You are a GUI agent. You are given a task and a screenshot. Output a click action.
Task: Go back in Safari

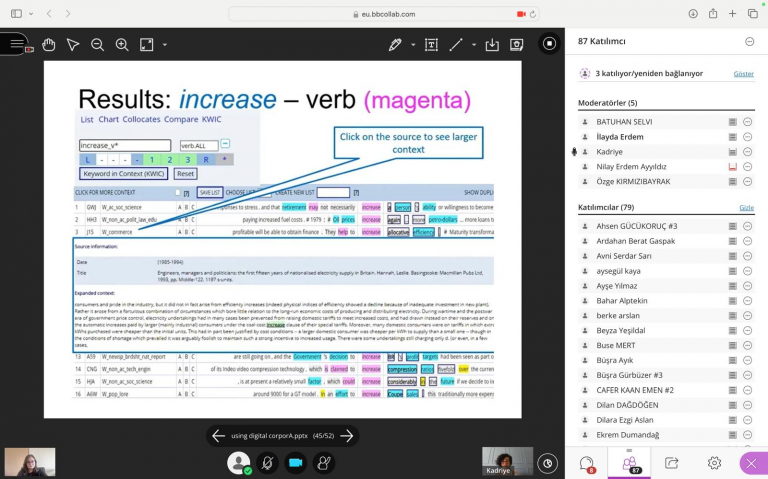click(49, 14)
